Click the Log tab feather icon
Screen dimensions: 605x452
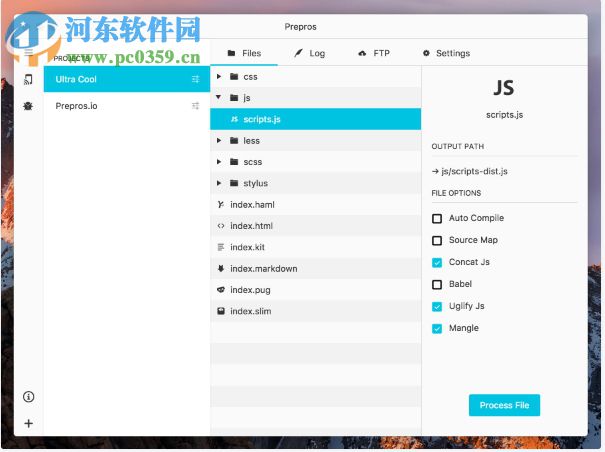[298, 53]
